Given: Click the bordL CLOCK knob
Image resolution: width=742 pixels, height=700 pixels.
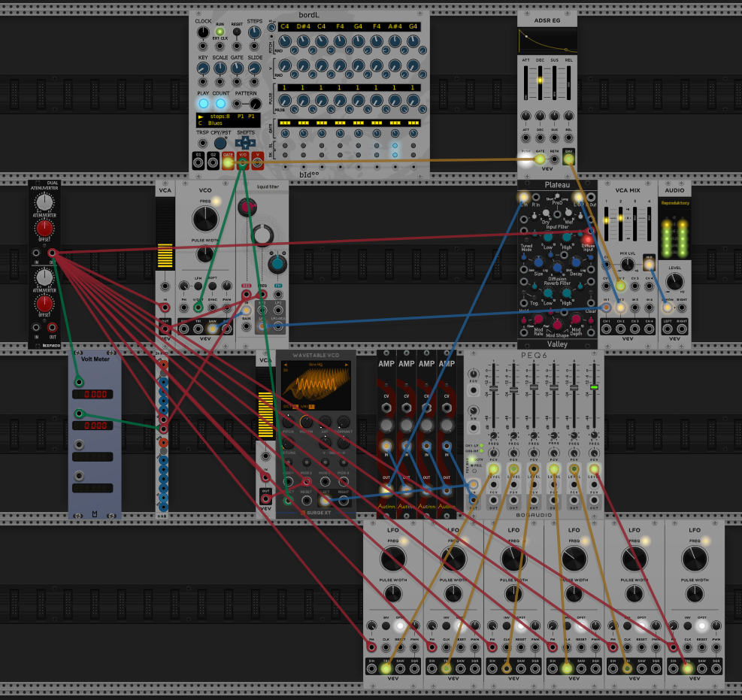Looking at the screenshot, I should click(x=203, y=32).
